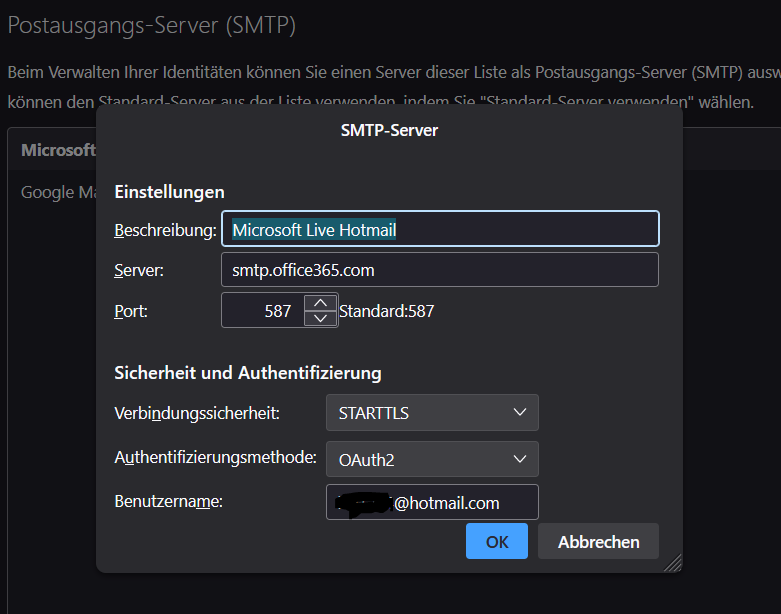The image size is (781, 614).
Task: Expand the Authentifizierungsmethode dropdown showing OAuth2
Action: pos(432,459)
